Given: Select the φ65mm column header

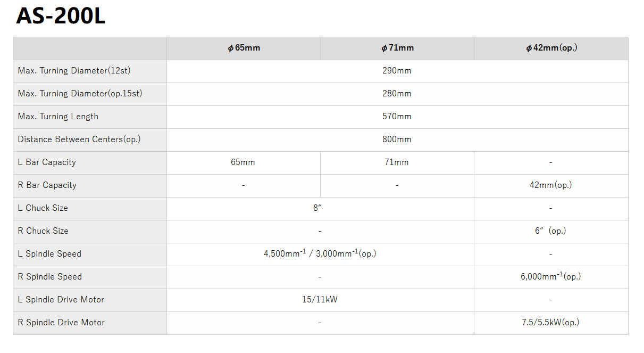Looking at the screenshot, I should tap(244, 48).
